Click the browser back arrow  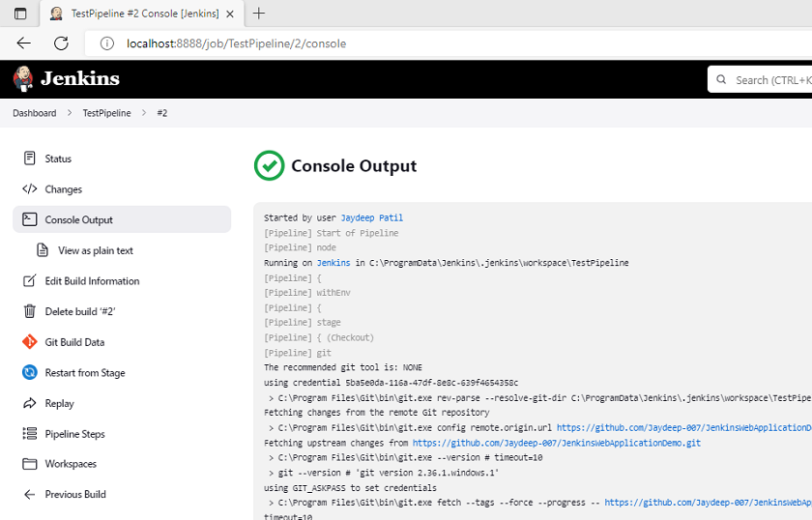24,43
